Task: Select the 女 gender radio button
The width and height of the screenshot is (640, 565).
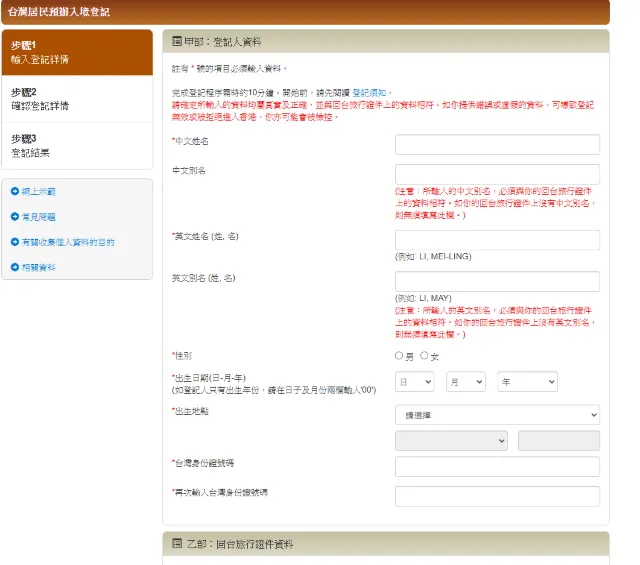Action: click(424, 355)
